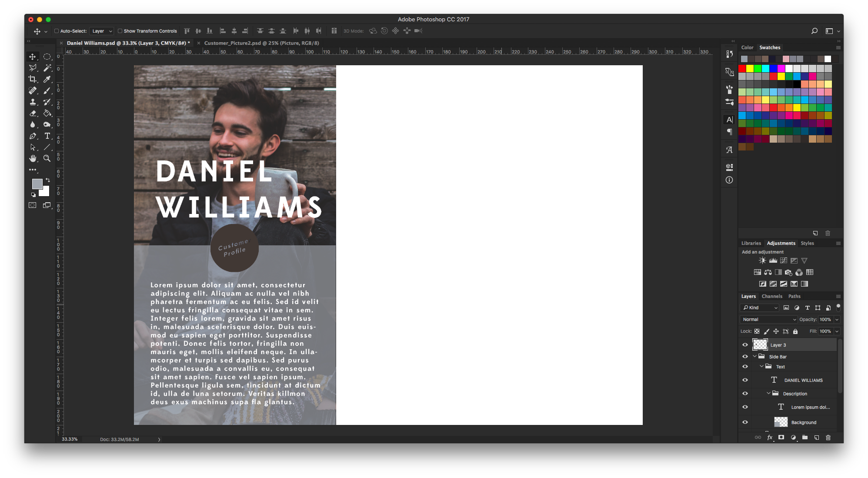Hide the Side Bar group
The height and width of the screenshot is (478, 868).
point(745,356)
